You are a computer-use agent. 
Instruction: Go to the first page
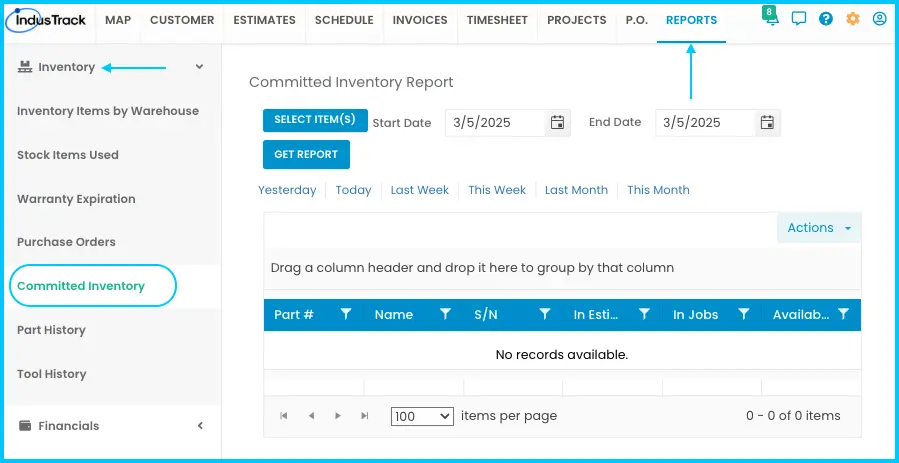(x=284, y=416)
